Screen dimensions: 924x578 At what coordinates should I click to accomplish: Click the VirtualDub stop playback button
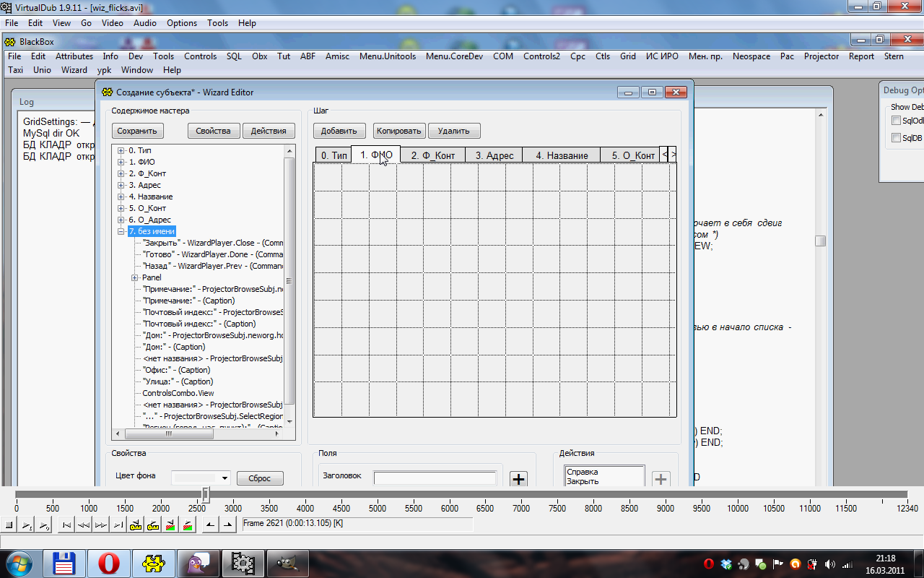pyautogui.click(x=9, y=525)
